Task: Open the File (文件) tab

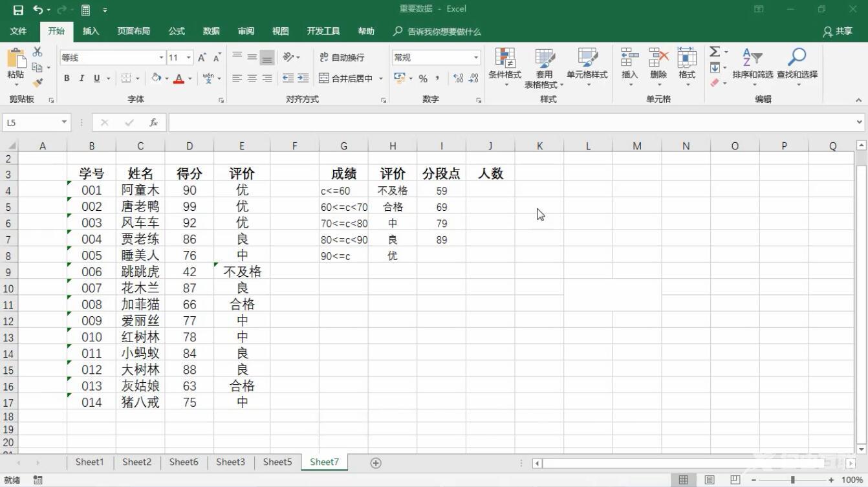Action: click(x=19, y=31)
